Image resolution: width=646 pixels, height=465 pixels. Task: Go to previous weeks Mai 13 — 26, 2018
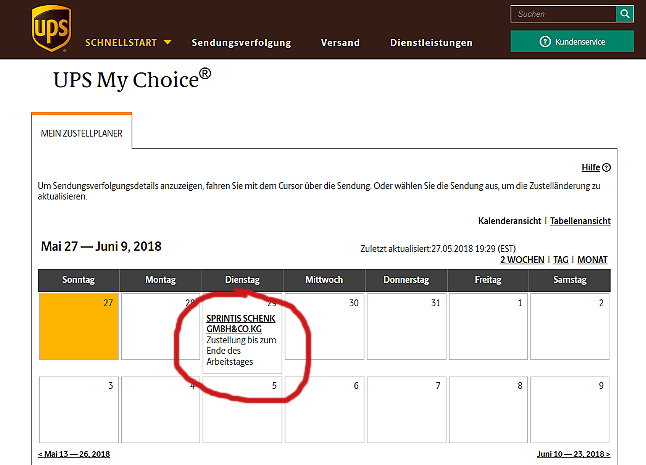pos(74,454)
